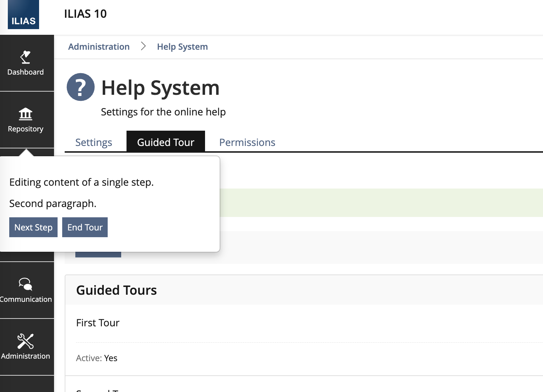543x392 pixels.
Task: Click the Help System question mark icon
Action: tap(81, 87)
